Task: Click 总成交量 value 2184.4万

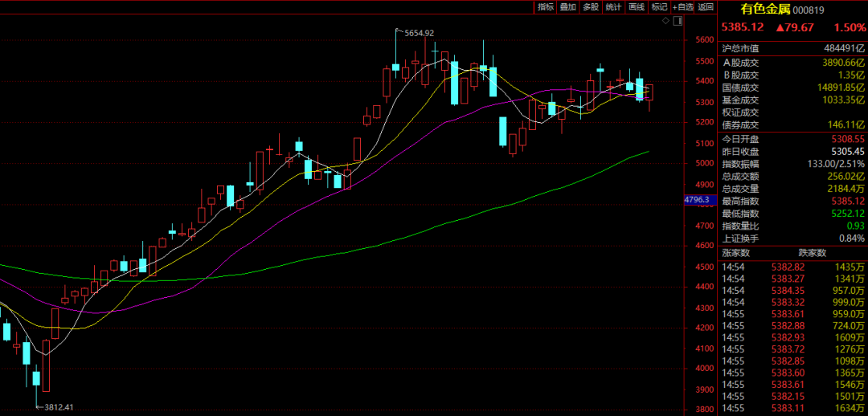Action: [x=844, y=190]
